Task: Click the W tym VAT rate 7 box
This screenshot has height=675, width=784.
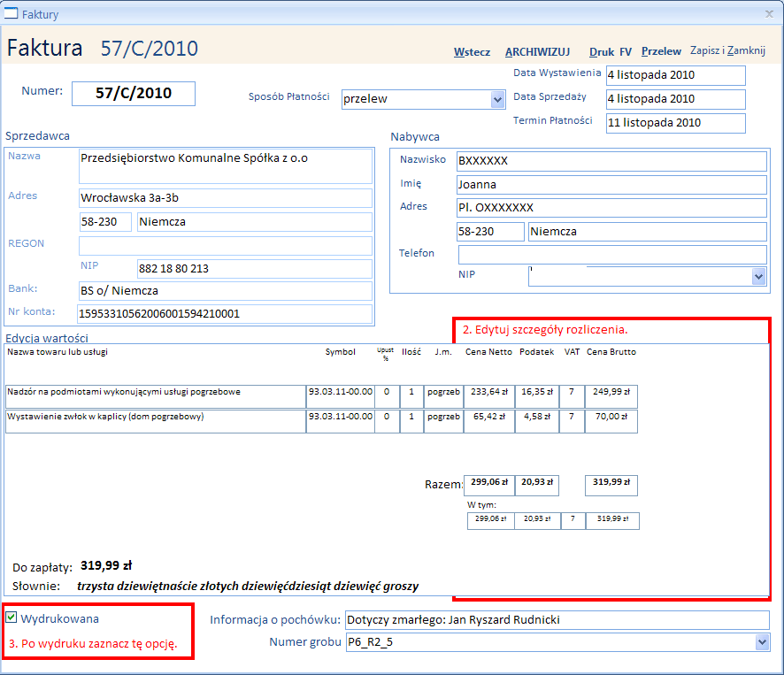Action: click(x=573, y=521)
